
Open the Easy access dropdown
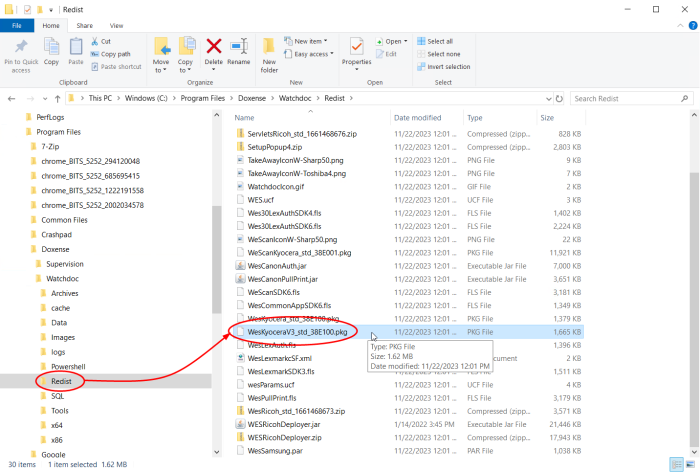311,54
